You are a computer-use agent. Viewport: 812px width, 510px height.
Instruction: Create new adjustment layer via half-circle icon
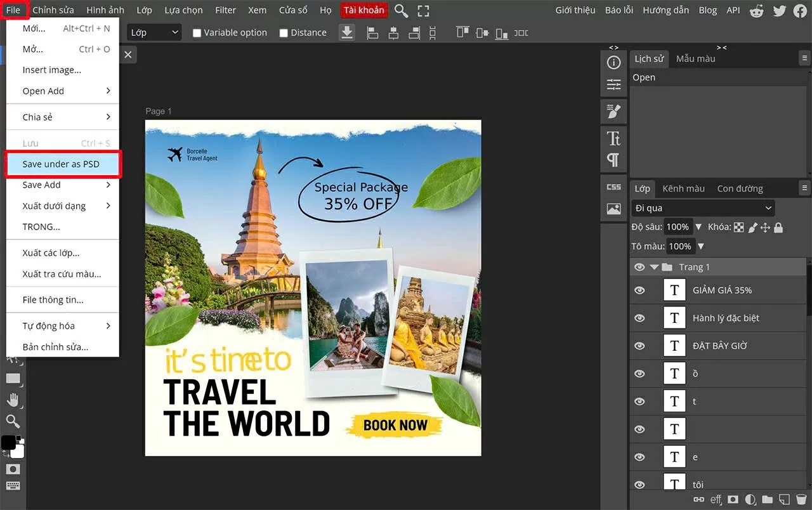[x=749, y=499]
